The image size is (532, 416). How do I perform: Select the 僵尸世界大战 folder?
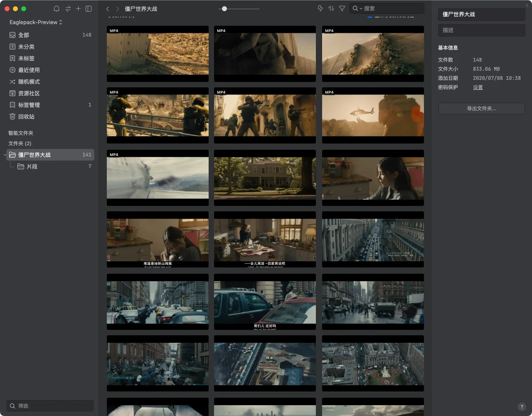pos(50,155)
